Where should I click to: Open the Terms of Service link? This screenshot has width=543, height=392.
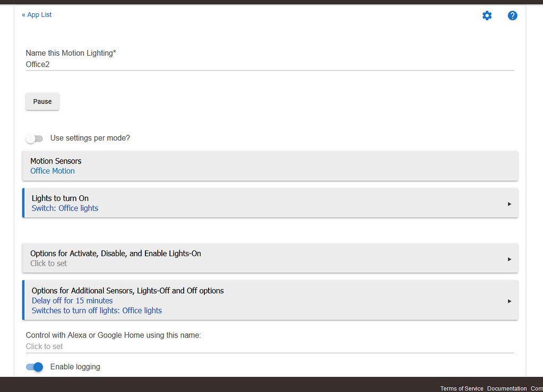coord(461,388)
